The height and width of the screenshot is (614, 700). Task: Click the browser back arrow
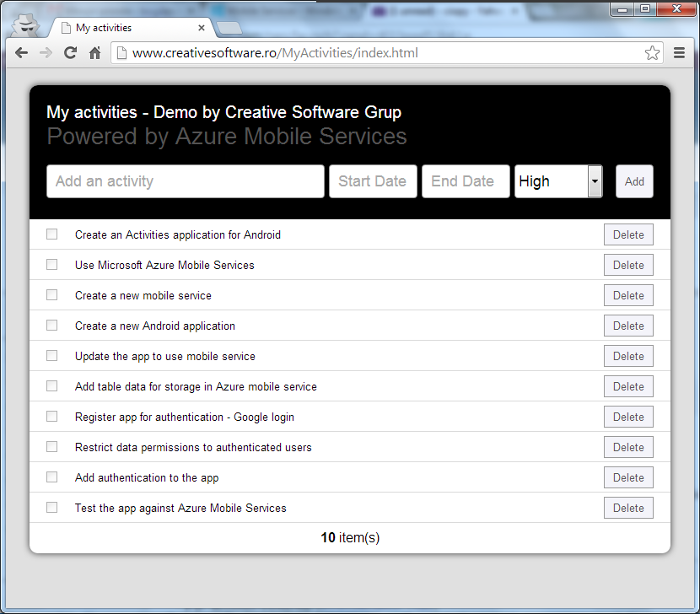pos(21,53)
